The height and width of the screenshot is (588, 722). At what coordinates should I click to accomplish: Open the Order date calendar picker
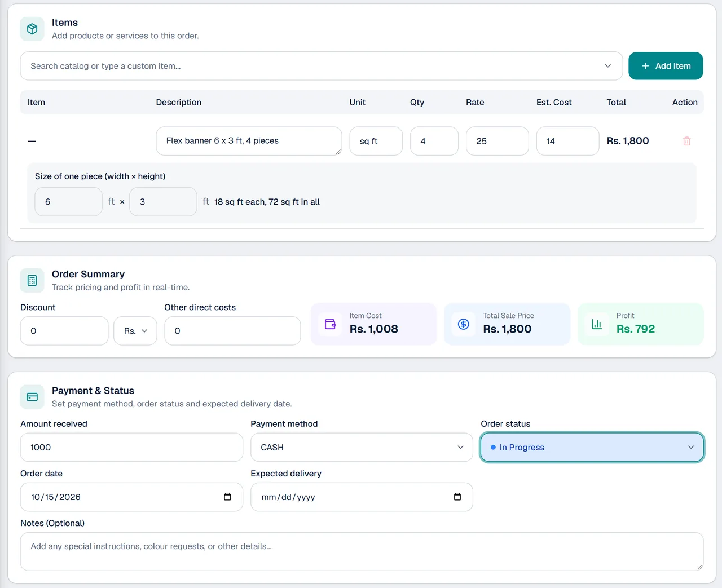pos(227,497)
